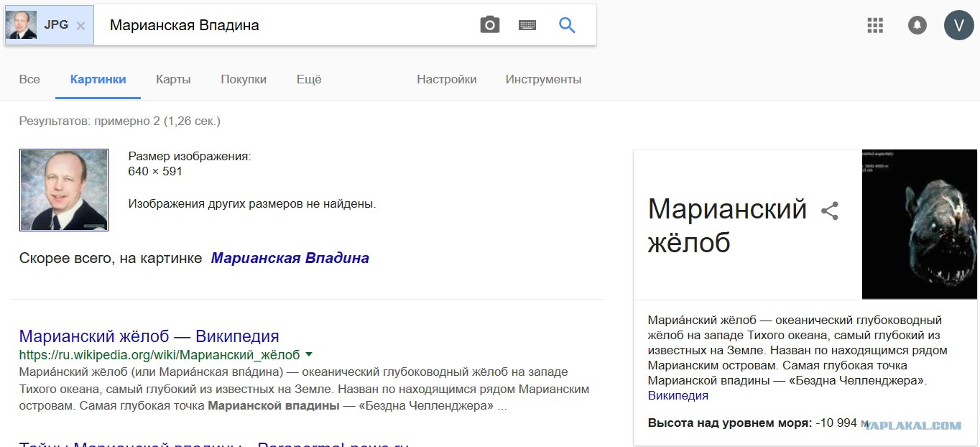Click the Марианский жёлоб panel heading
The image size is (980, 447).
pos(728,226)
